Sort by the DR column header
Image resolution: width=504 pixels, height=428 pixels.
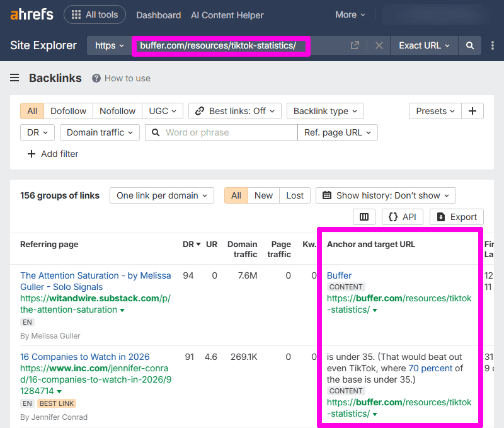[192, 245]
